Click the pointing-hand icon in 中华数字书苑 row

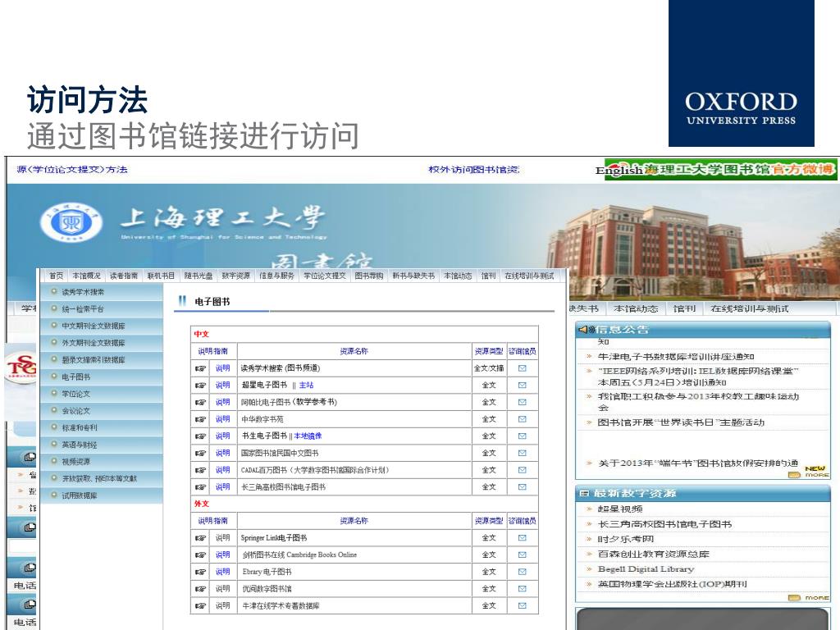pos(200,419)
